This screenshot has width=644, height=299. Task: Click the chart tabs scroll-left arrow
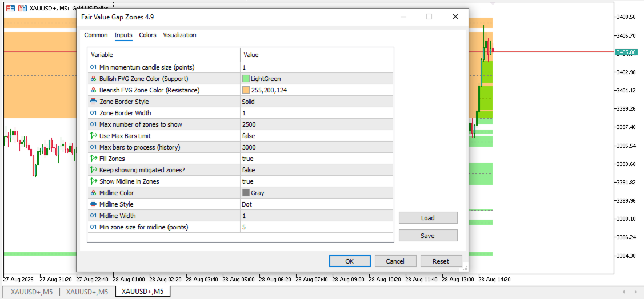click(x=624, y=292)
